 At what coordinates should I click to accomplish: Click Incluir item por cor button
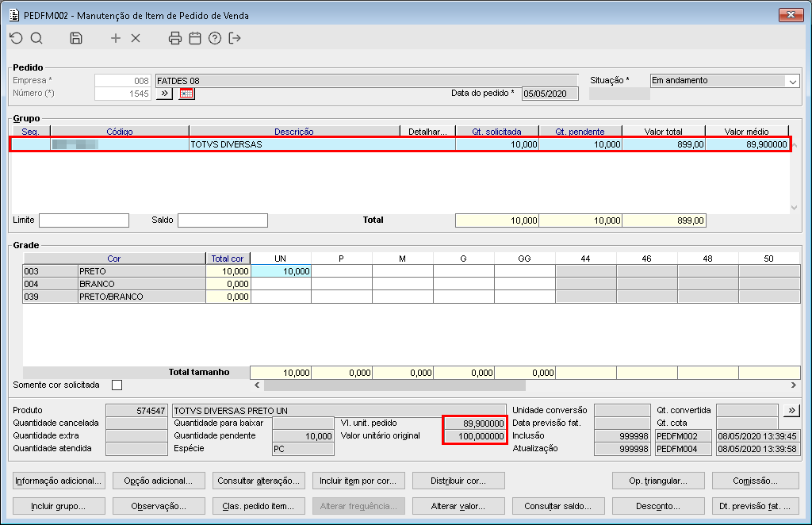tap(358, 481)
